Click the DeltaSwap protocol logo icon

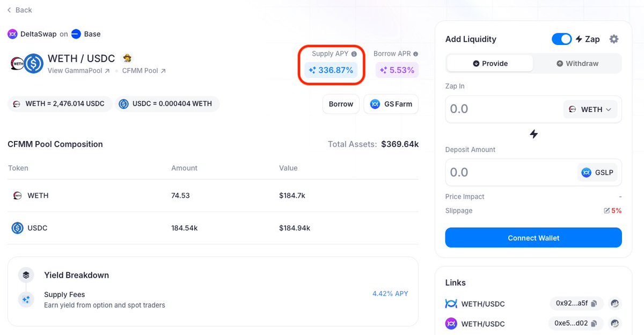(x=12, y=34)
